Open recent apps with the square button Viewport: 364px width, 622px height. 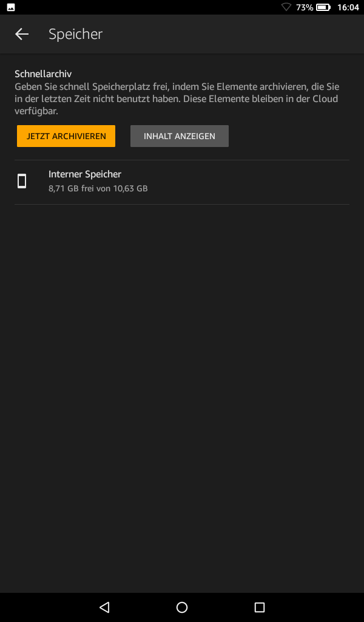pyautogui.click(x=260, y=607)
